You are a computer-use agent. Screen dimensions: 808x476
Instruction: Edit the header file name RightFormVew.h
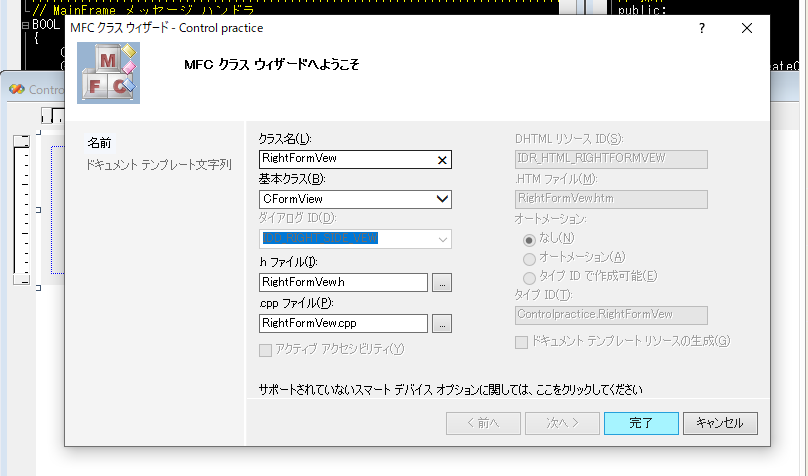343,282
